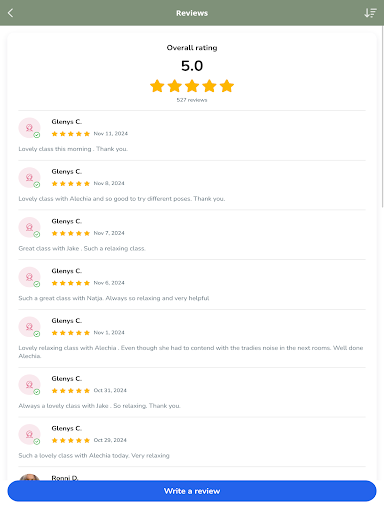Go back using the header arrow
The height and width of the screenshot is (512, 384).
click(10, 13)
